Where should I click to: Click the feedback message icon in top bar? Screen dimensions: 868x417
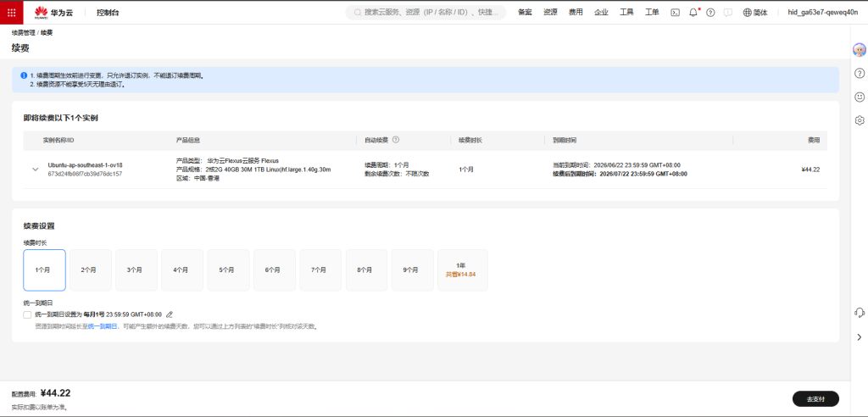pyautogui.click(x=728, y=12)
